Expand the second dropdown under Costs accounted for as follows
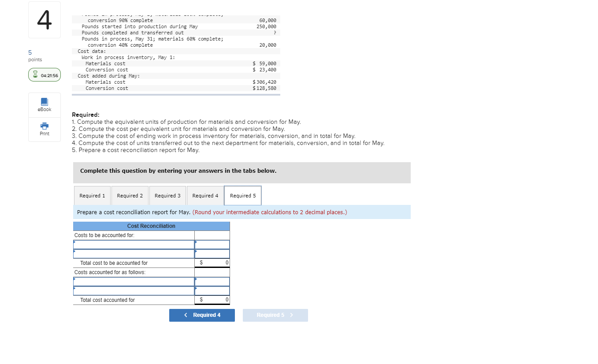Screen dimensions: 598x364 pos(134,291)
